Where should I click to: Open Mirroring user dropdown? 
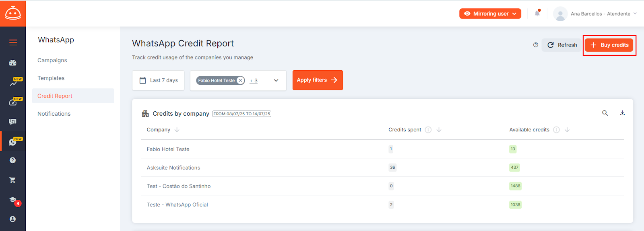point(490,14)
